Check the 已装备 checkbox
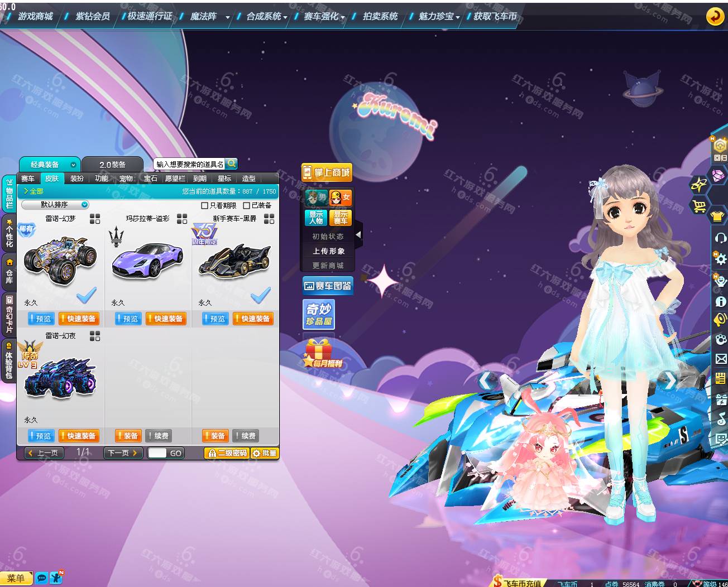This screenshot has width=728, height=587. click(246, 205)
